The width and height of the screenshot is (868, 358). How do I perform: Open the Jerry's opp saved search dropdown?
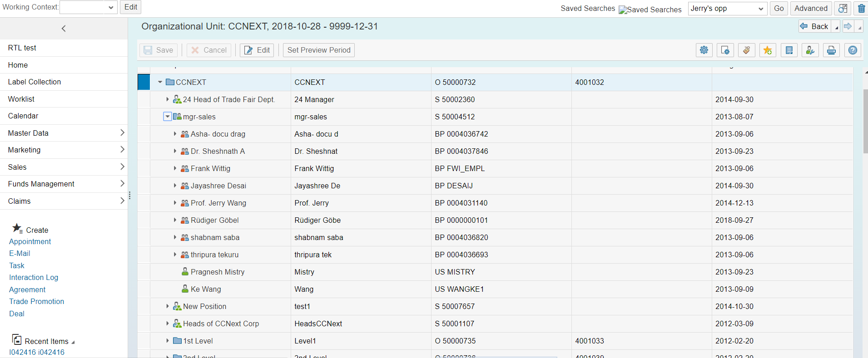click(x=761, y=9)
